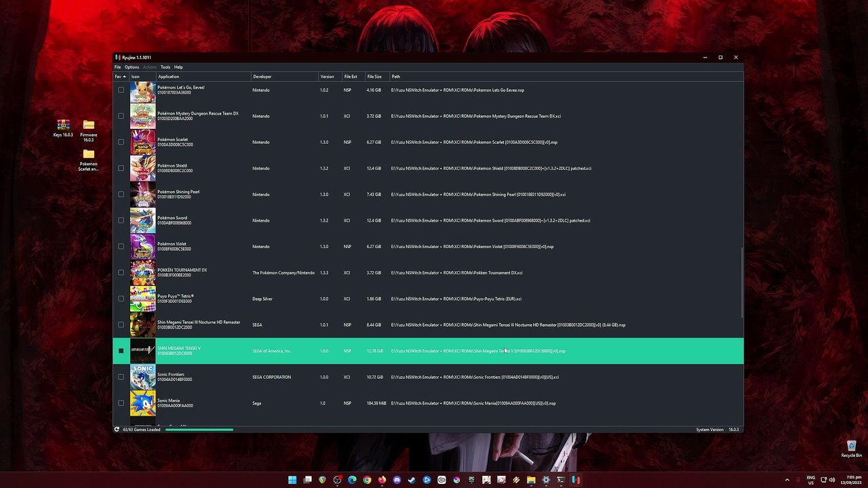The image size is (868, 488).
Task: Launch Microsoft Edge from taskbar
Action: pyautogui.click(x=352, y=480)
